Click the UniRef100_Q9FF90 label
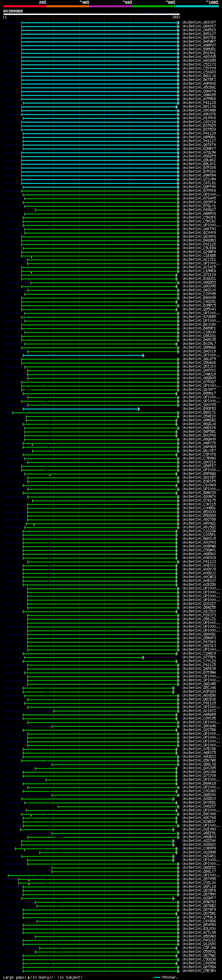This screenshot has height=980, width=222. 199,187
